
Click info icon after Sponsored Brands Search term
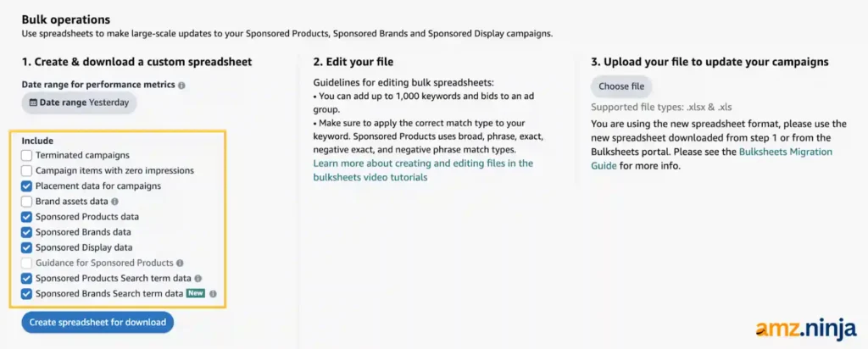tap(213, 294)
